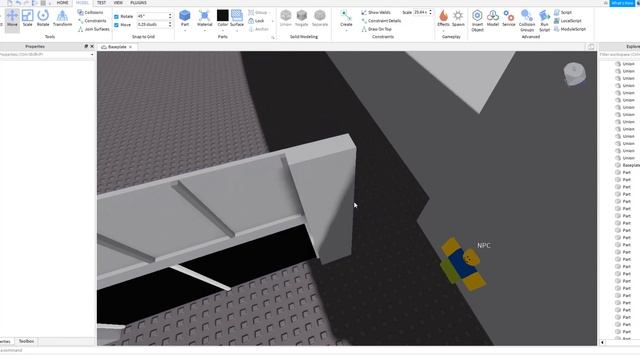Toggle Draw On Top
The height and width of the screenshot is (360, 640).
click(376, 29)
